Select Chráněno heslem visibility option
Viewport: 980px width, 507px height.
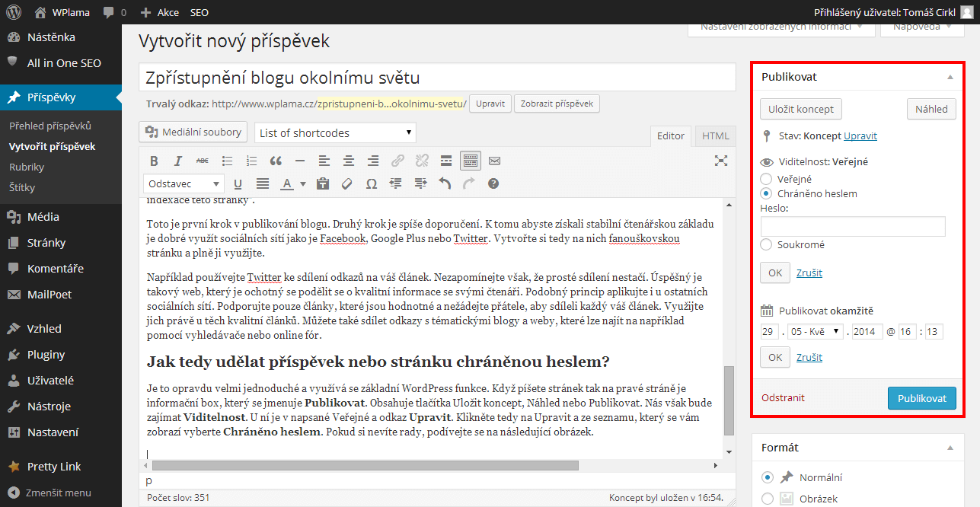click(x=767, y=193)
